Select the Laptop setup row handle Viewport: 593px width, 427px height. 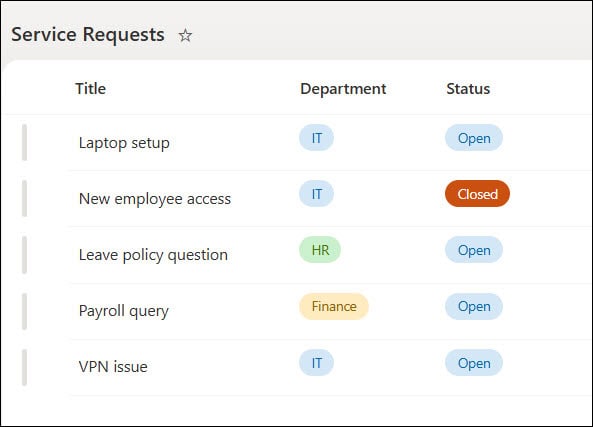coord(25,143)
